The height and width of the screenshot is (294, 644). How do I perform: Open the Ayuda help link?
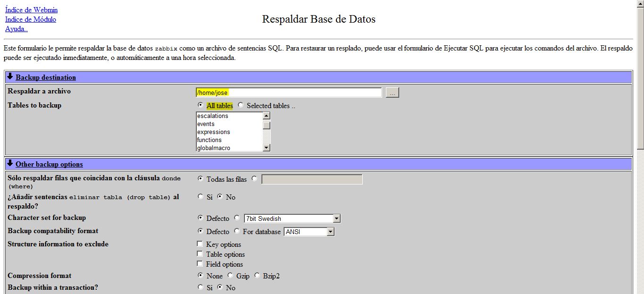click(17, 29)
